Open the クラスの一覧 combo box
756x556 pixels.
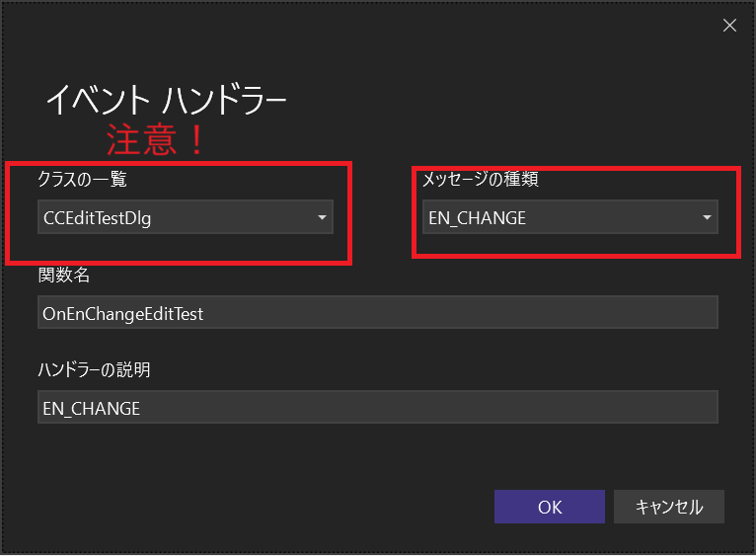[185, 218]
